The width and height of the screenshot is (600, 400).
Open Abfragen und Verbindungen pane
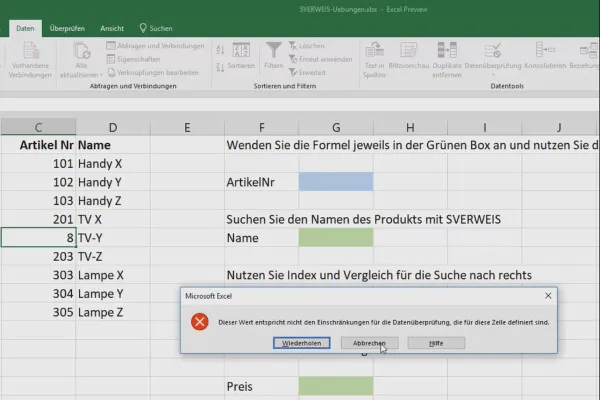coord(155,46)
